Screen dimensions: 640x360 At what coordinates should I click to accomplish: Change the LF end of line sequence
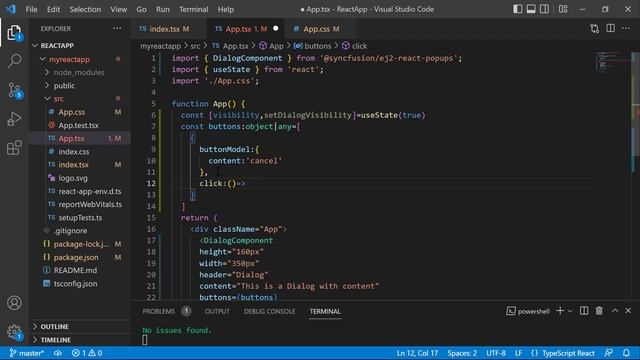point(518,353)
